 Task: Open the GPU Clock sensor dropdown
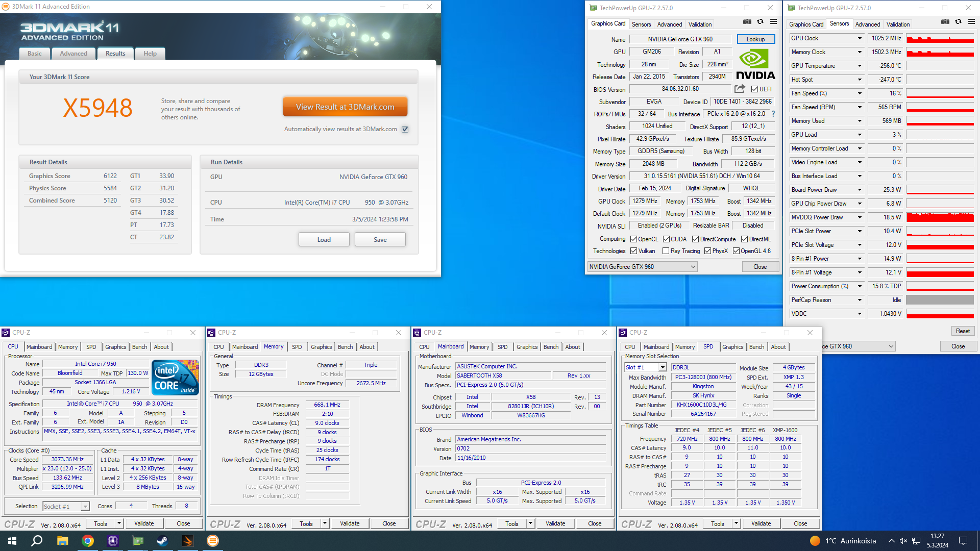click(x=860, y=38)
